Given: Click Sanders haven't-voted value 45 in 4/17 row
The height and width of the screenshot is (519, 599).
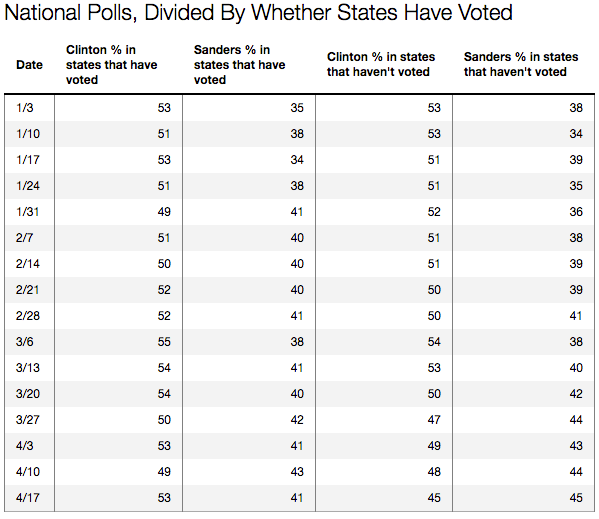Looking at the screenshot, I should coord(576,498).
